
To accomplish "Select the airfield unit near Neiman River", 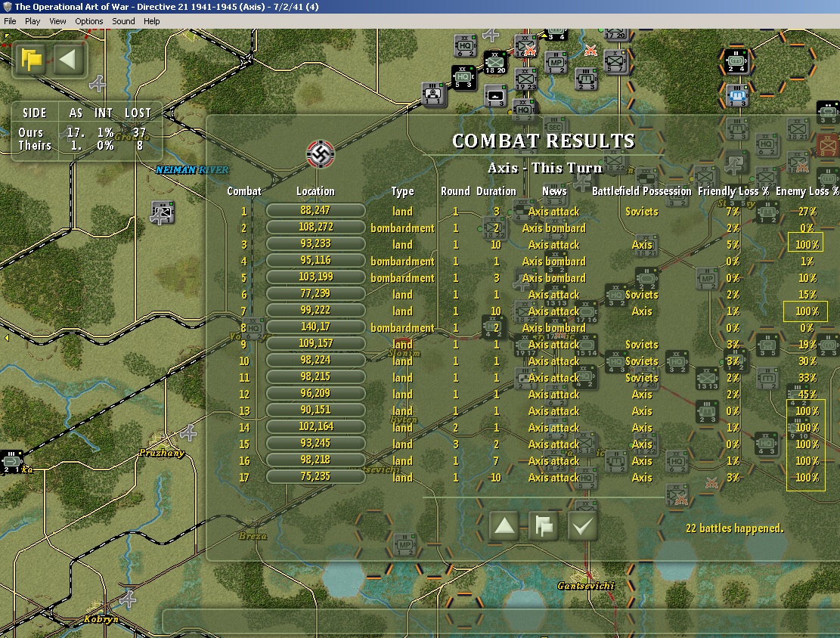I will (x=163, y=212).
